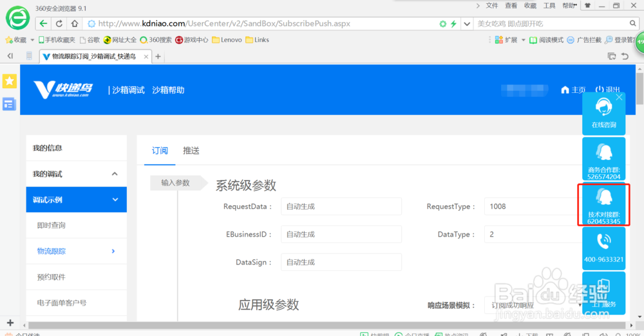The height and width of the screenshot is (336, 644).
Task: Click the tab list back arrow icon
Action: point(10,56)
